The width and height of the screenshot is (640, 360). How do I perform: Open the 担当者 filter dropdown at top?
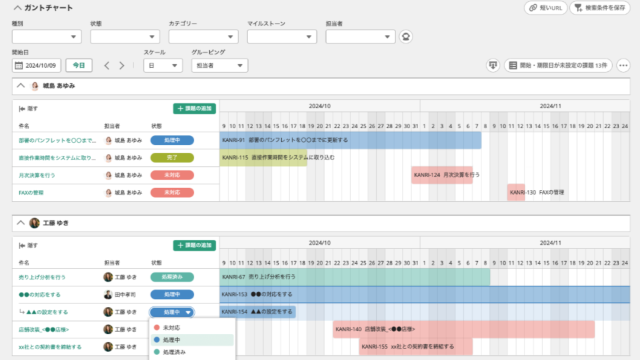(x=360, y=37)
